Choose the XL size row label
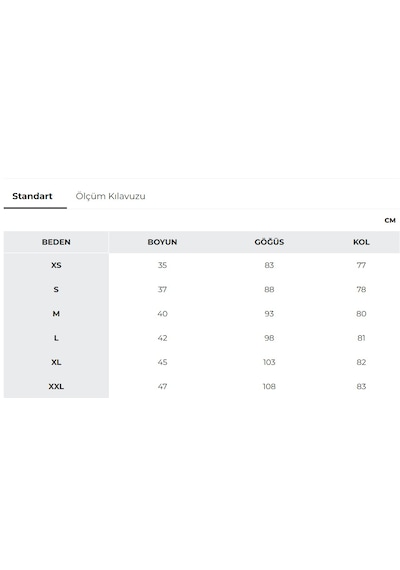The image size is (400, 570). click(56, 362)
